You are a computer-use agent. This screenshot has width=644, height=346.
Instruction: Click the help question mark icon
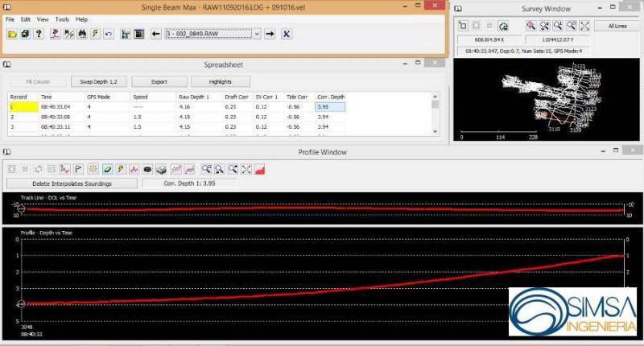(x=38, y=34)
